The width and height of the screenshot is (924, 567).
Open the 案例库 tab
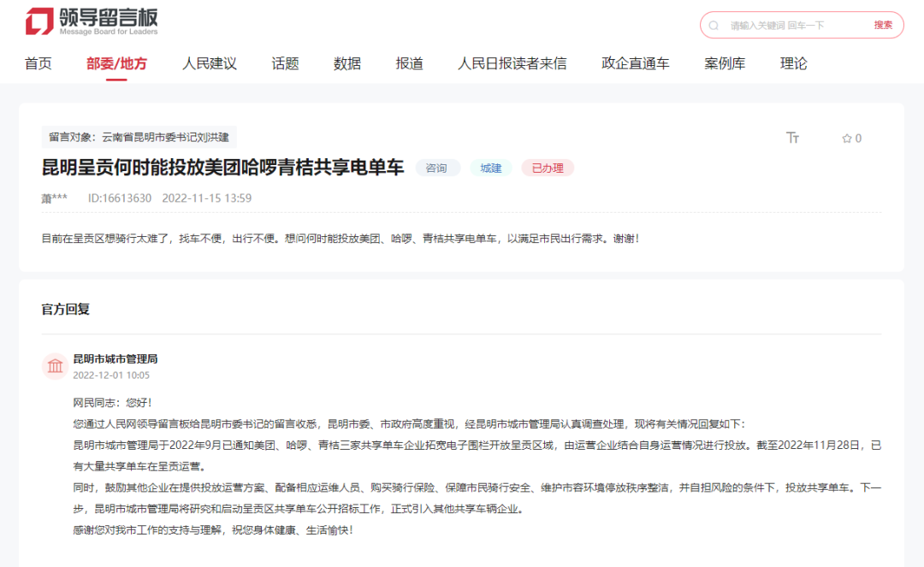(725, 63)
